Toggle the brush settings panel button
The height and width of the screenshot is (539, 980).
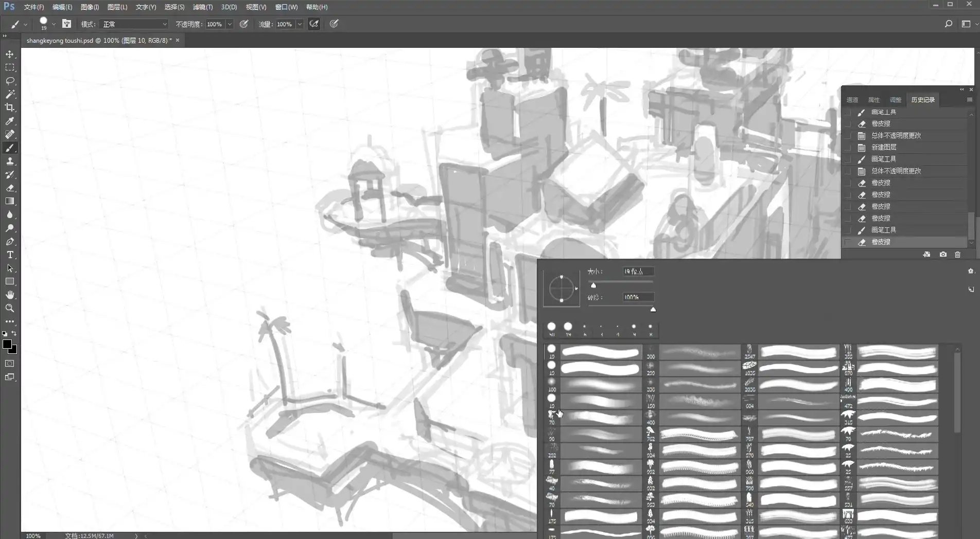[x=66, y=24]
